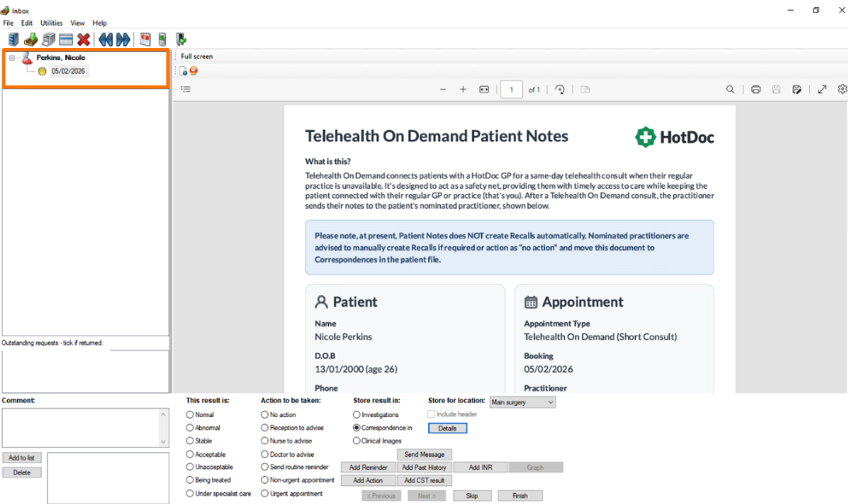The width and height of the screenshot is (848, 504).
Task: Open the Utilities menu
Action: pyautogui.click(x=51, y=23)
